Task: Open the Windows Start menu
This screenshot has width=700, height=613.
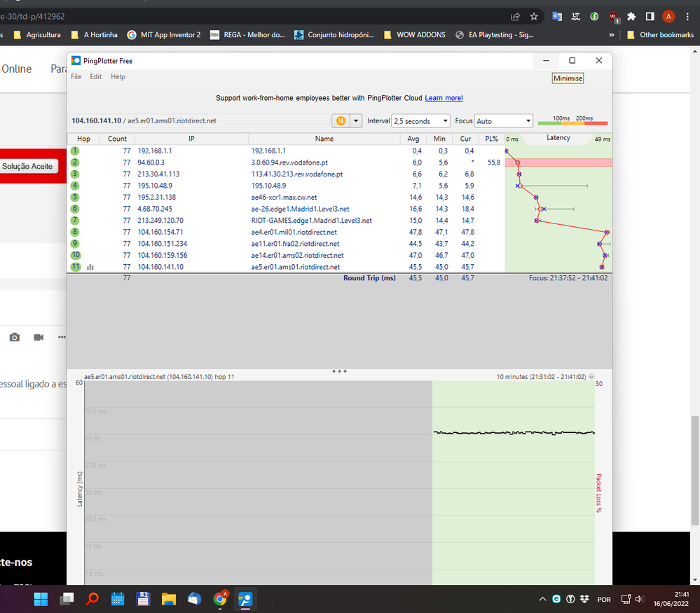Action: click(40, 599)
